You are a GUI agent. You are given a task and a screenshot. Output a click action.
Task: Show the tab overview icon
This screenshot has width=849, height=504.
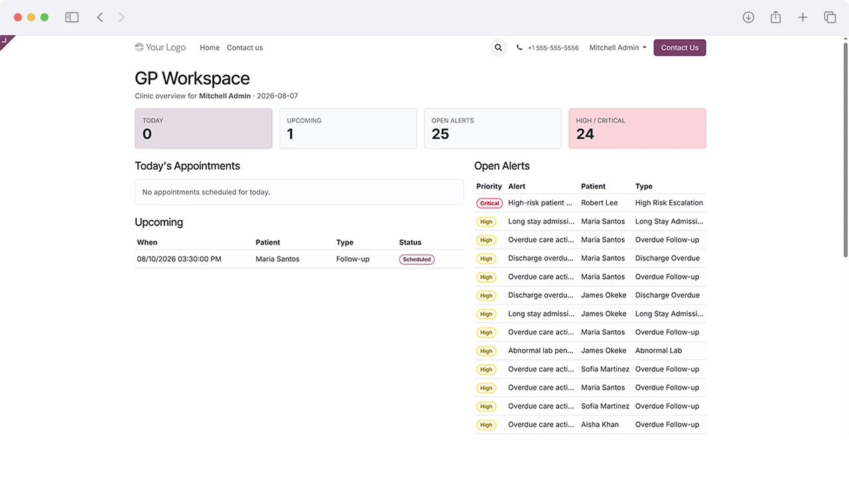pos(830,17)
